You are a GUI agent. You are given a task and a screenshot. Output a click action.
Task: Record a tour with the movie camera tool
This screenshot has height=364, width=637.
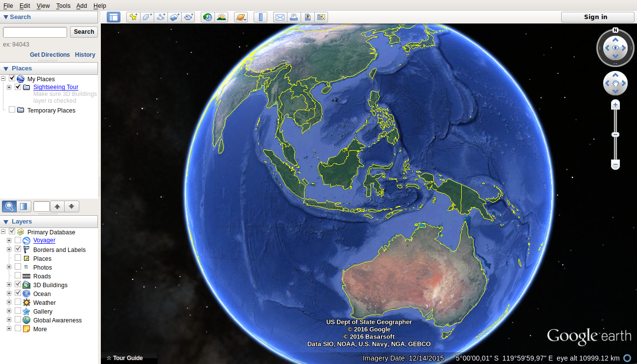[x=189, y=17]
